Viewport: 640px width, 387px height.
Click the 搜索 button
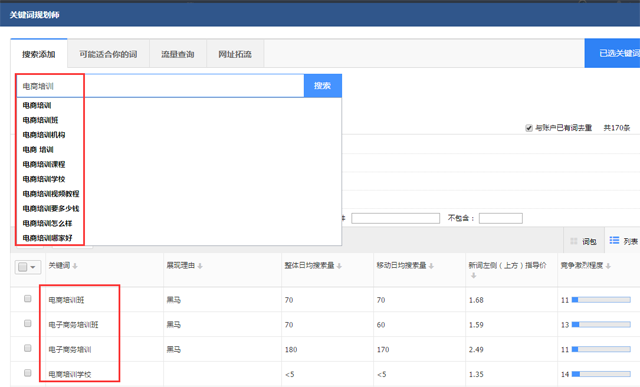click(x=322, y=86)
